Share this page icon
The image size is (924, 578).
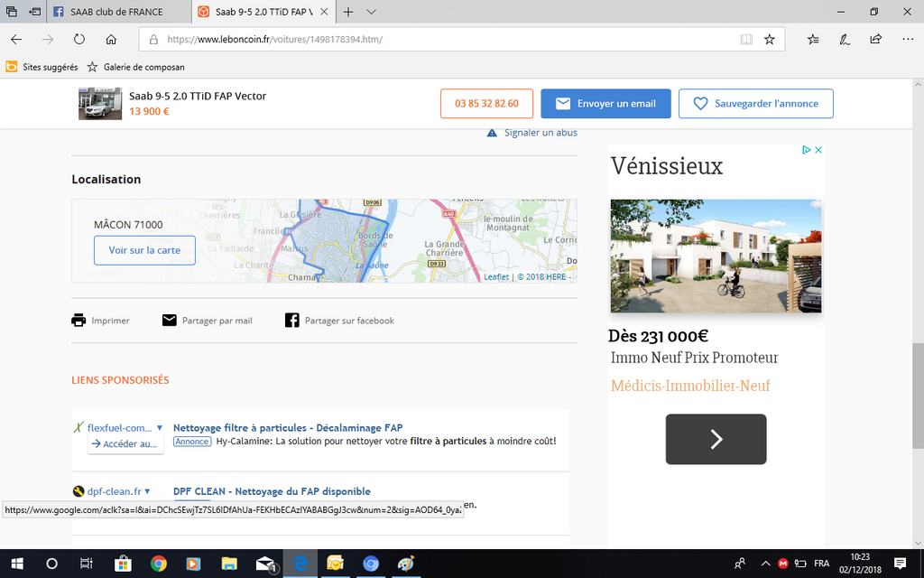(875, 40)
